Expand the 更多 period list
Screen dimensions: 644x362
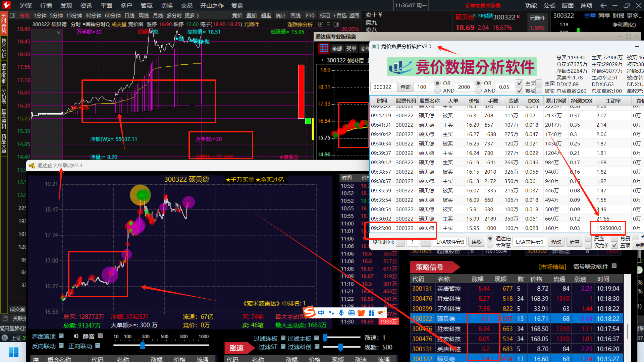[x=192, y=15]
